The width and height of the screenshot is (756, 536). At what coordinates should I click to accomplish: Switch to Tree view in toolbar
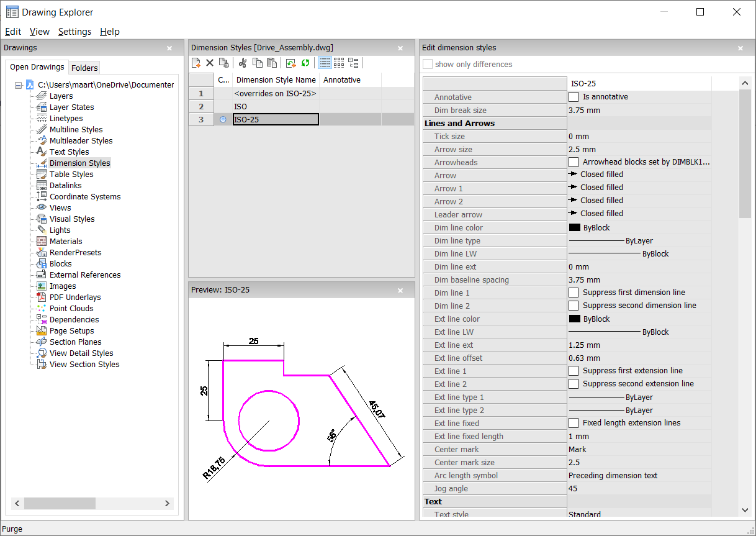pyautogui.click(x=354, y=63)
